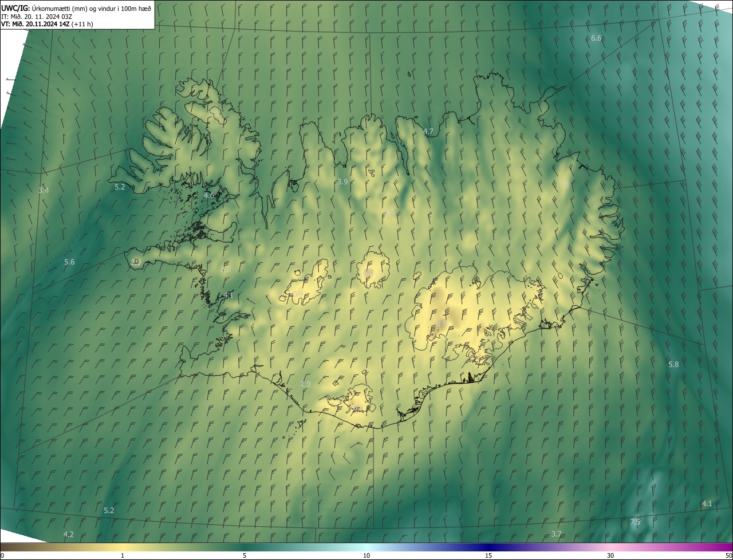Select the valid time line "VT: Mið. 20.11.2024 14Z (+11 h)"

coord(47,24)
